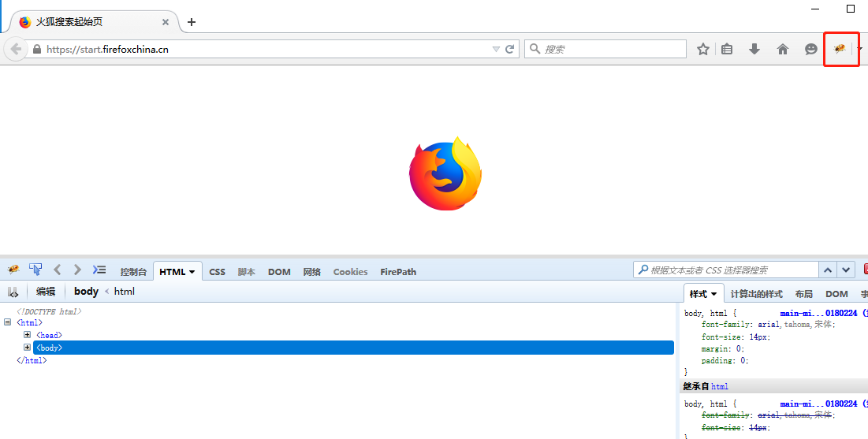Select the <head> tag row

click(49, 335)
